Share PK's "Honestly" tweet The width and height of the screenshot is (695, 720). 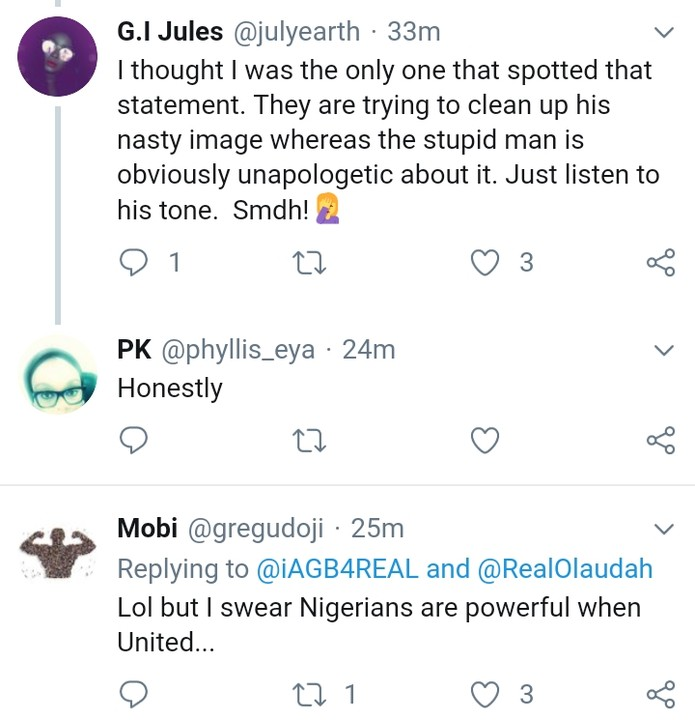(x=661, y=440)
